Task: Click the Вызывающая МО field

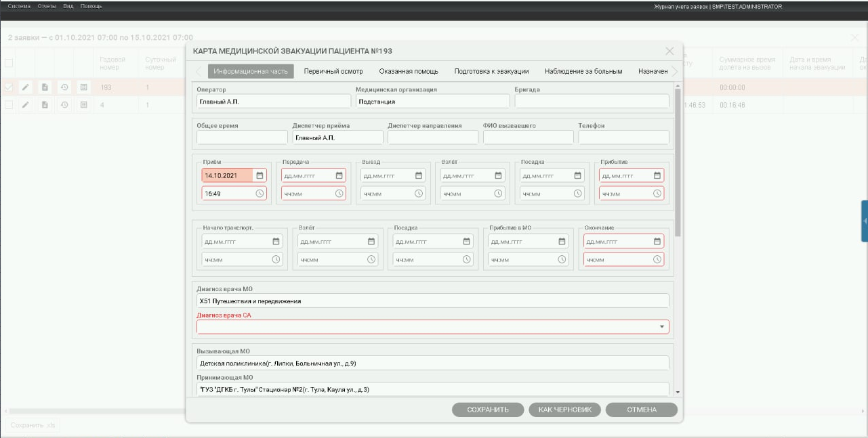Action: 433,363
